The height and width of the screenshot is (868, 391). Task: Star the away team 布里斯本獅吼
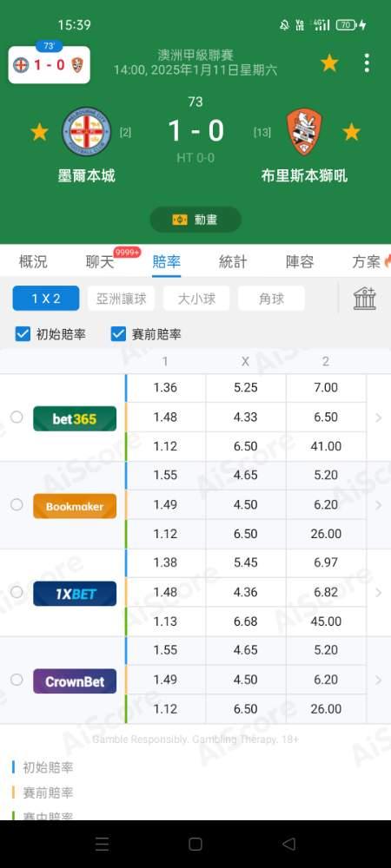pos(351,132)
